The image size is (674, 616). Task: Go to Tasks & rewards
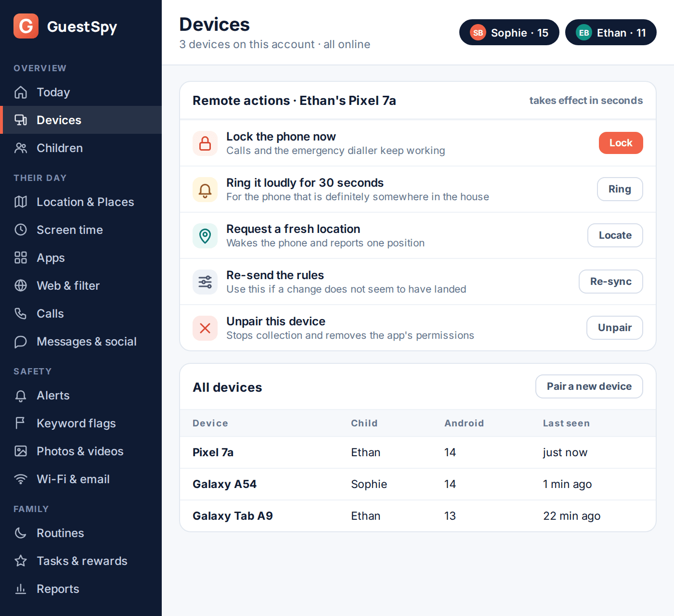(81, 561)
